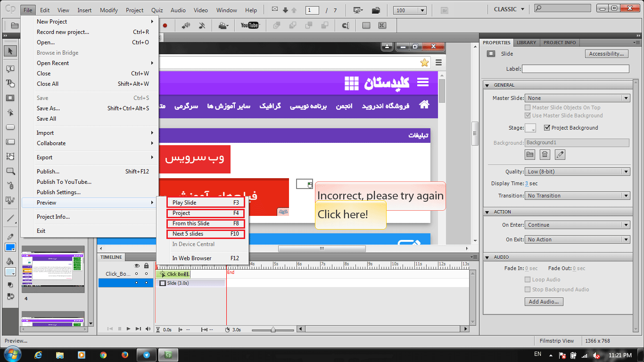
Task: Toggle visibility dot of Click_Bo row
Action: click(x=137, y=274)
